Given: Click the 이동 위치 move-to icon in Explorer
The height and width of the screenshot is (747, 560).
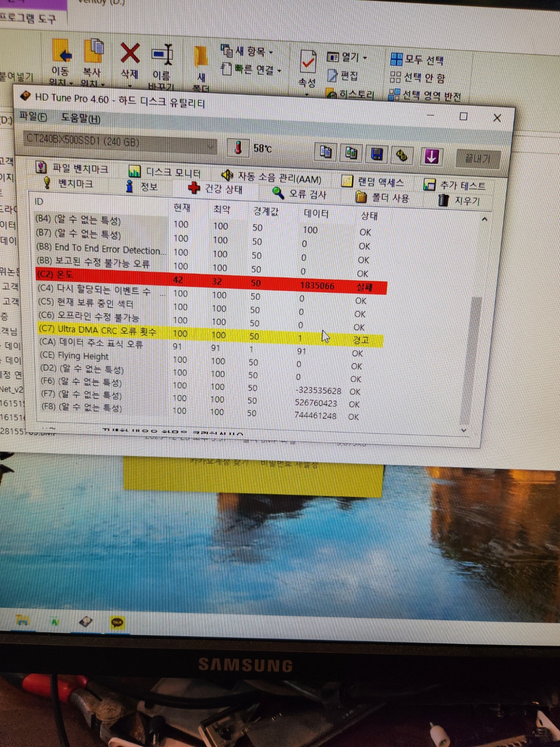Looking at the screenshot, I should (x=62, y=51).
